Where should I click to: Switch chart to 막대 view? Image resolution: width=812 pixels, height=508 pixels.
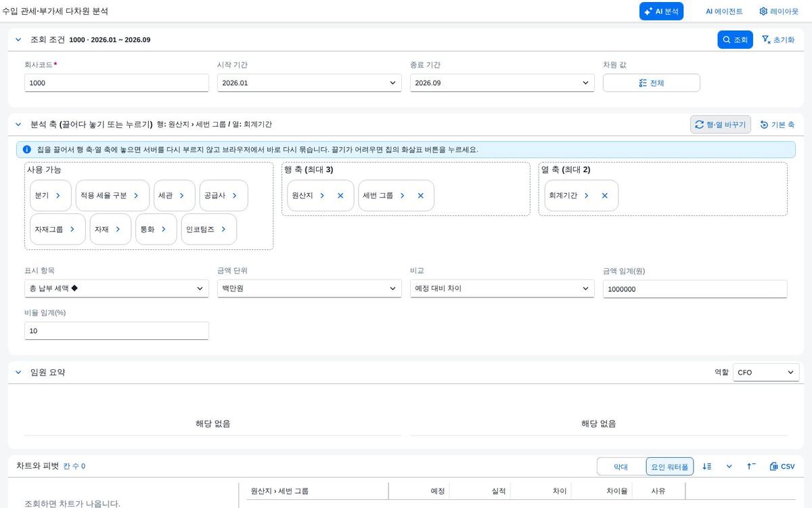click(621, 467)
